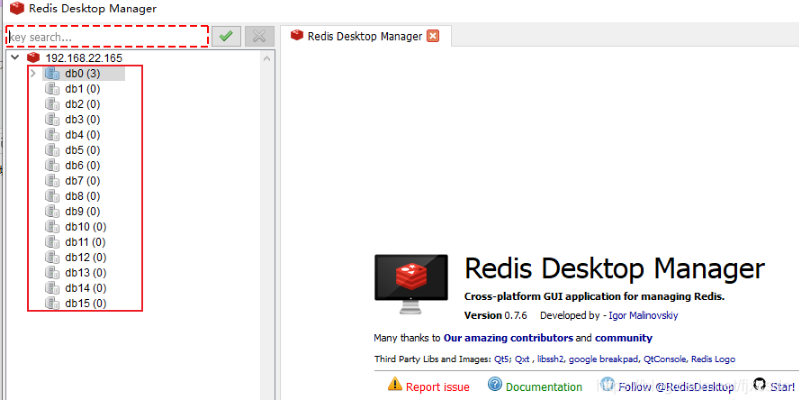The width and height of the screenshot is (799, 404).
Task: Open the google breakpad link
Action: (603, 359)
